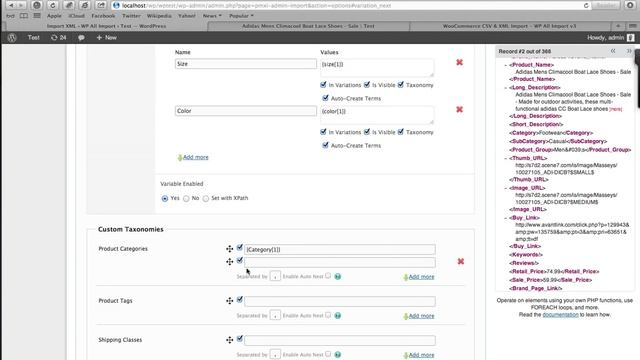Uncheck checkbox on Shipping Classes row
The image size is (640, 360).
240,339
